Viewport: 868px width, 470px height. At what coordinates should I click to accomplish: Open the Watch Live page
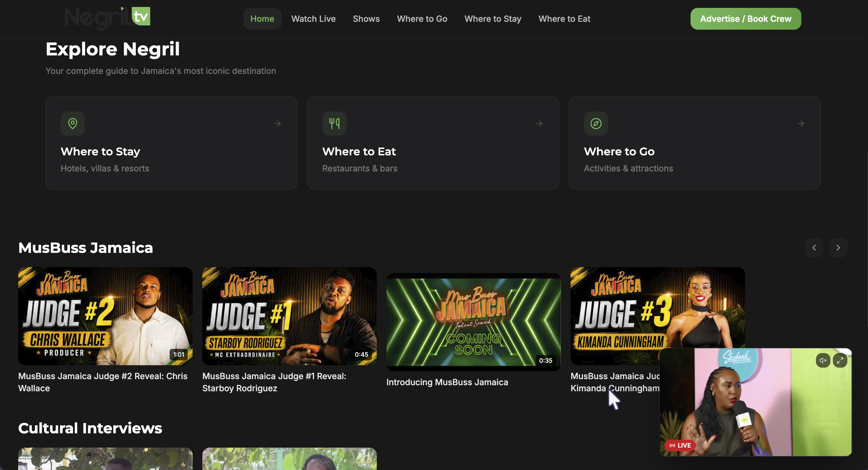tap(313, 19)
